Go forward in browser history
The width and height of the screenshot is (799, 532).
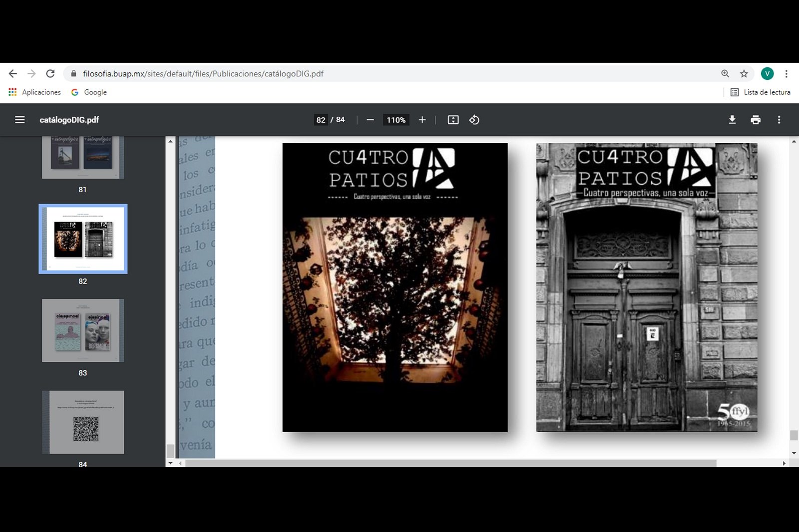(31, 74)
